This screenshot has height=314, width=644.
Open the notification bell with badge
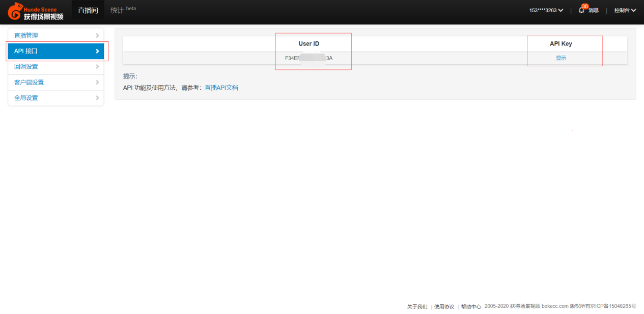[x=582, y=10]
